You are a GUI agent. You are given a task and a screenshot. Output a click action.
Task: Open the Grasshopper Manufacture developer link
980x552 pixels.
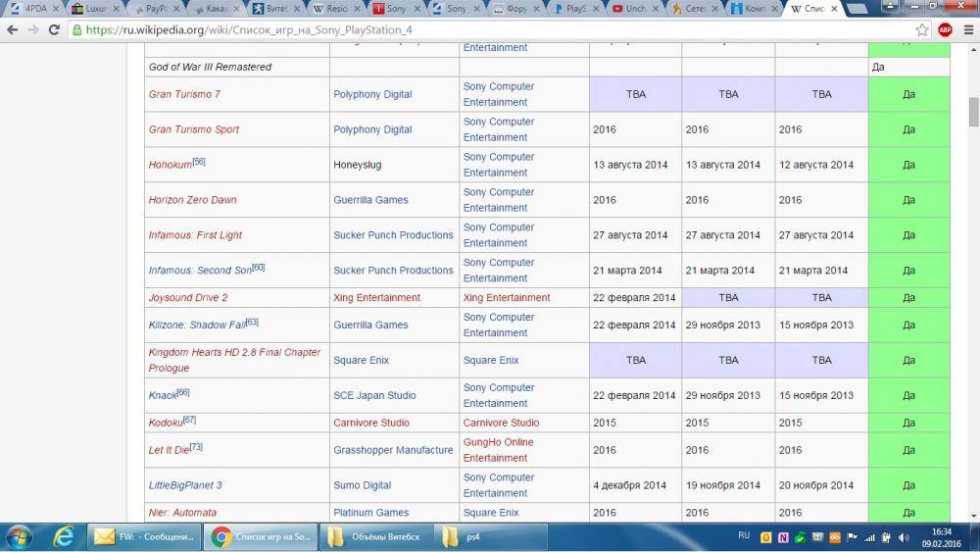(x=393, y=450)
